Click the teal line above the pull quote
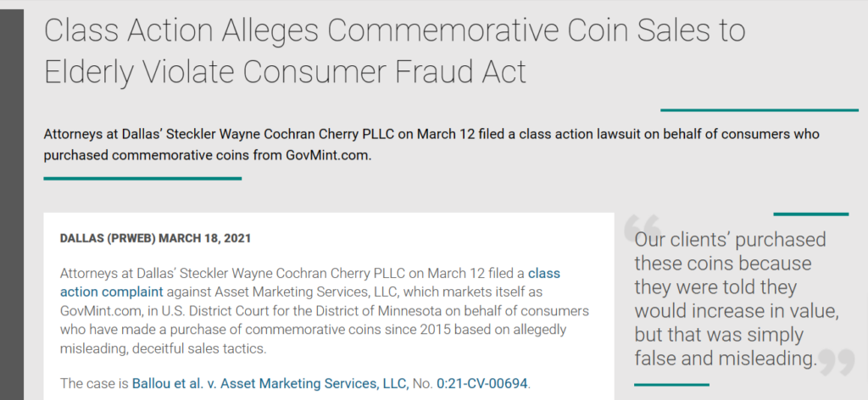Screen dimensions: 868x400 point(811,214)
